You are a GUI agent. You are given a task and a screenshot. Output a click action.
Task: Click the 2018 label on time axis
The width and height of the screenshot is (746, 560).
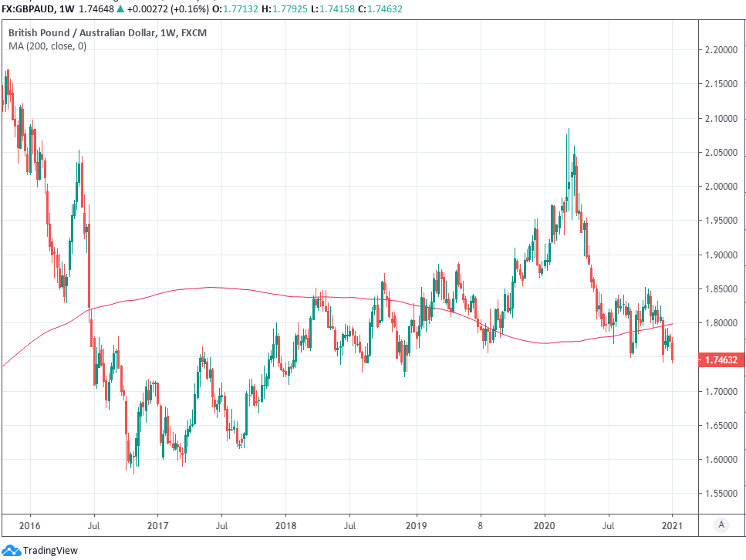click(285, 525)
